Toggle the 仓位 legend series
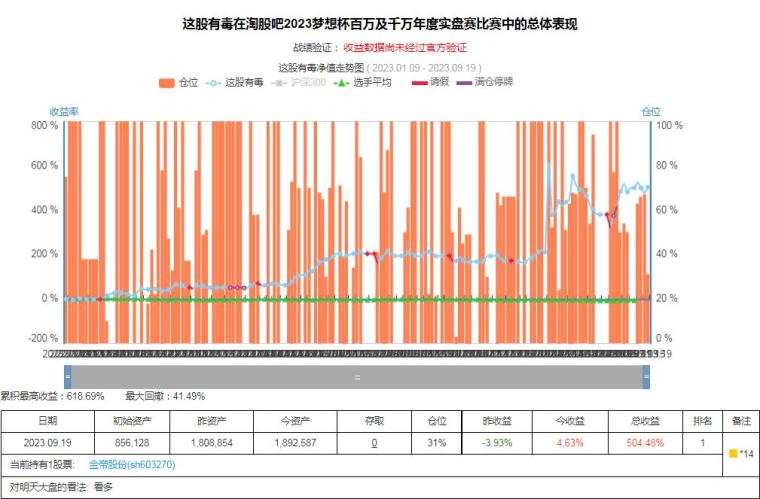 (x=178, y=82)
